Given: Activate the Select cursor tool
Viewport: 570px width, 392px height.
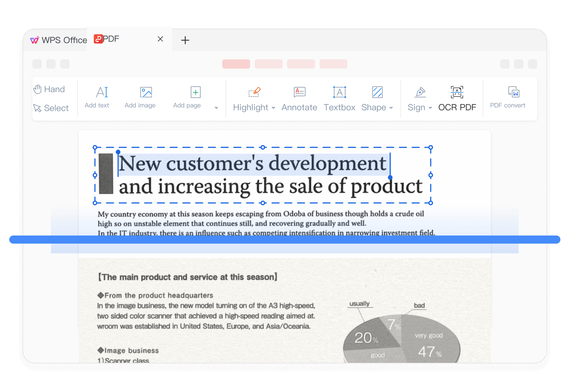Looking at the screenshot, I should (x=51, y=108).
